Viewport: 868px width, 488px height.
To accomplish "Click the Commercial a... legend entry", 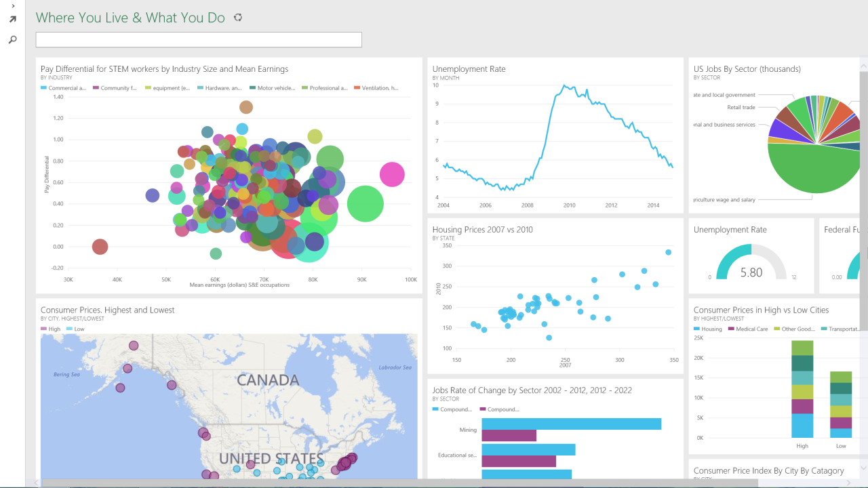I will [x=64, y=88].
